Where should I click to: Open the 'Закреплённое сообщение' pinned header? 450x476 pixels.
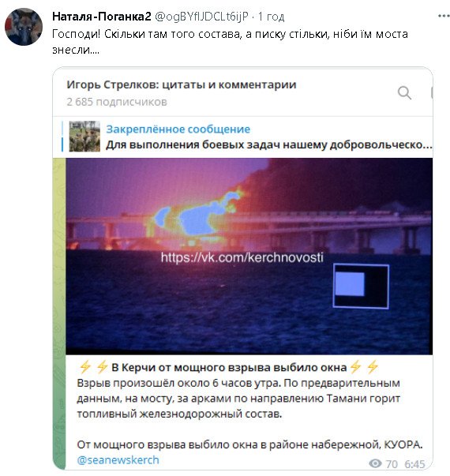[178, 129]
